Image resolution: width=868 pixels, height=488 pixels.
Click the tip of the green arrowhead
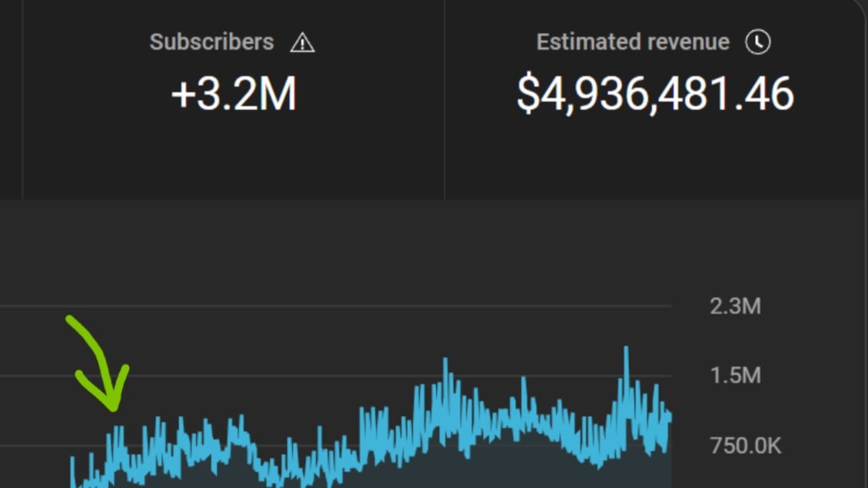point(114,408)
